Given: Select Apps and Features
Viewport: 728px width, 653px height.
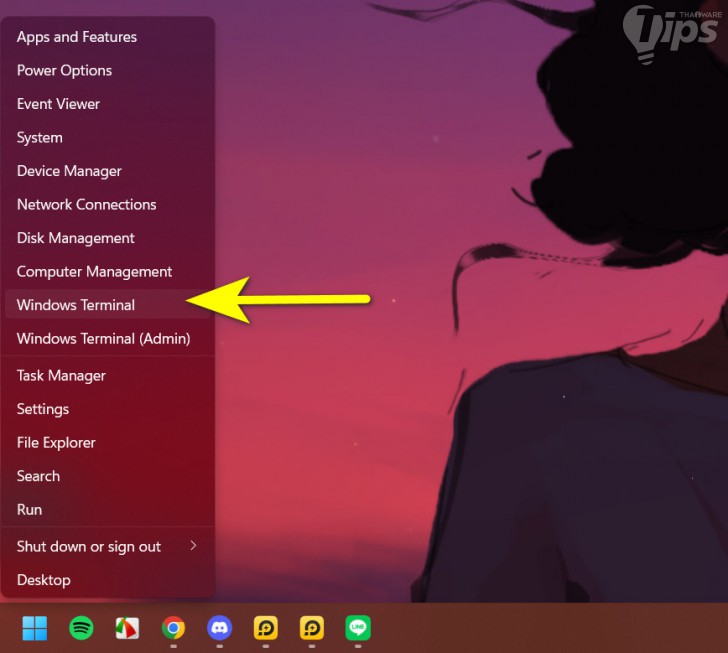Looking at the screenshot, I should point(108,37).
